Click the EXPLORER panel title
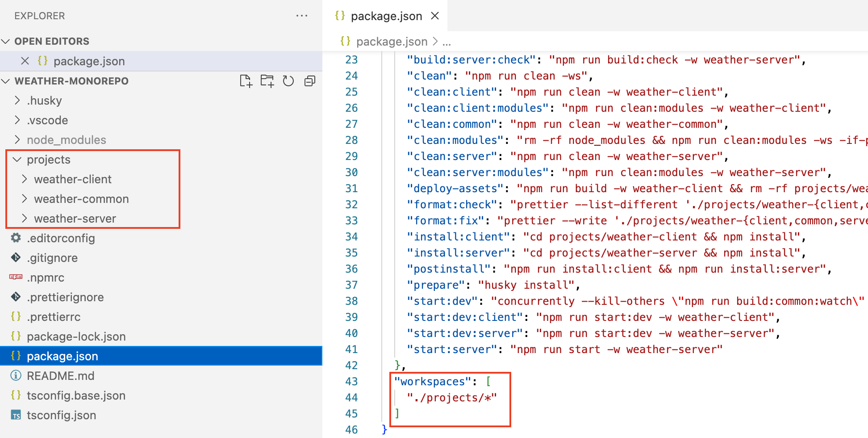Viewport: 868px width, 438px height. coord(40,16)
